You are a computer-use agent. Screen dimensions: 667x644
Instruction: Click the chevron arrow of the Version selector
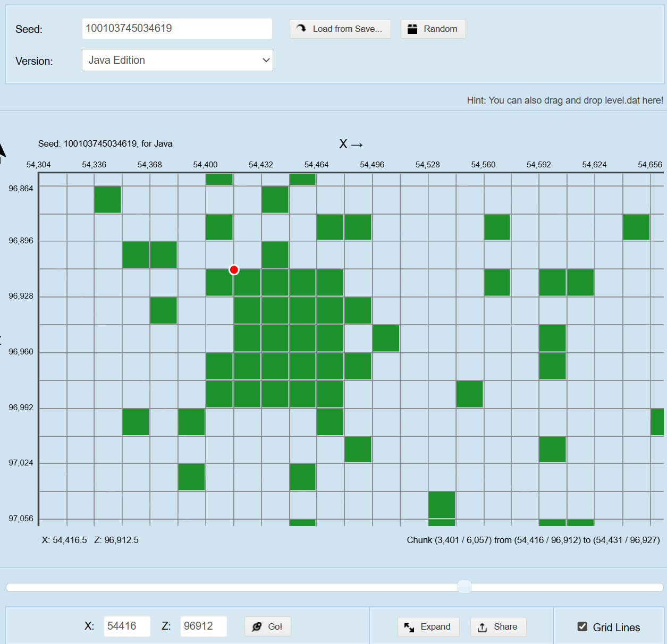click(266, 60)
